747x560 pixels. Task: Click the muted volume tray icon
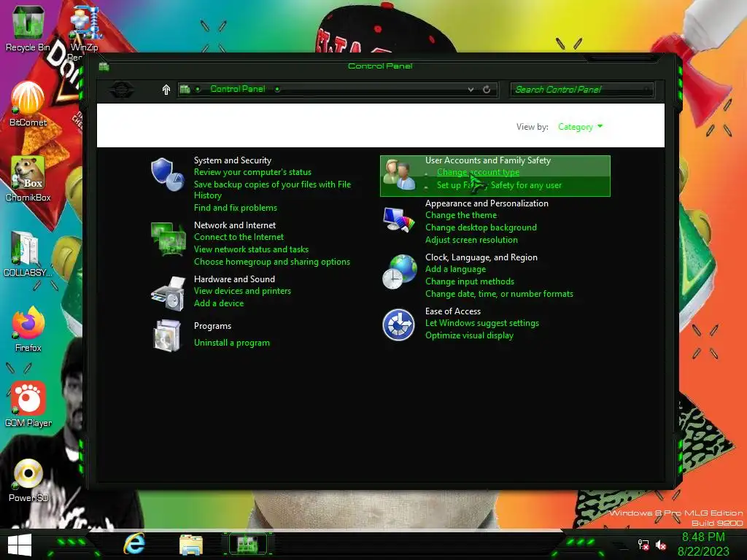coord(661,545)
